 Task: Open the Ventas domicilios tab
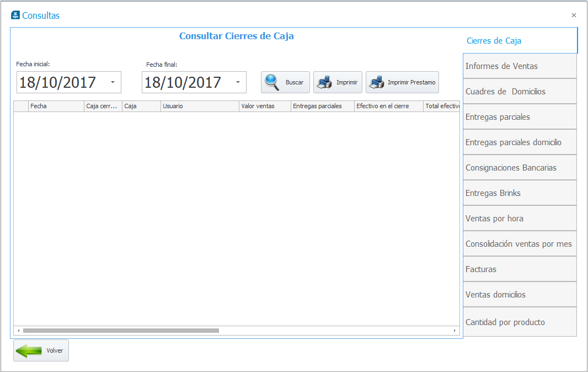point(520,295)
